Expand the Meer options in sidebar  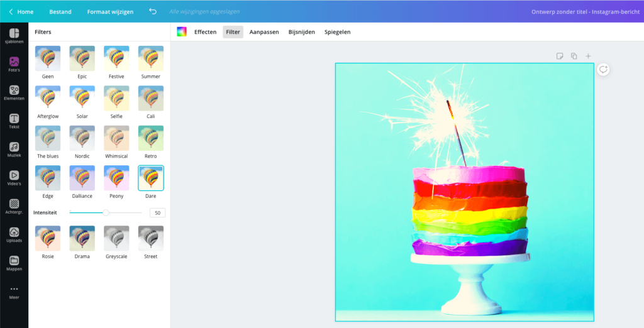(14, 292)
